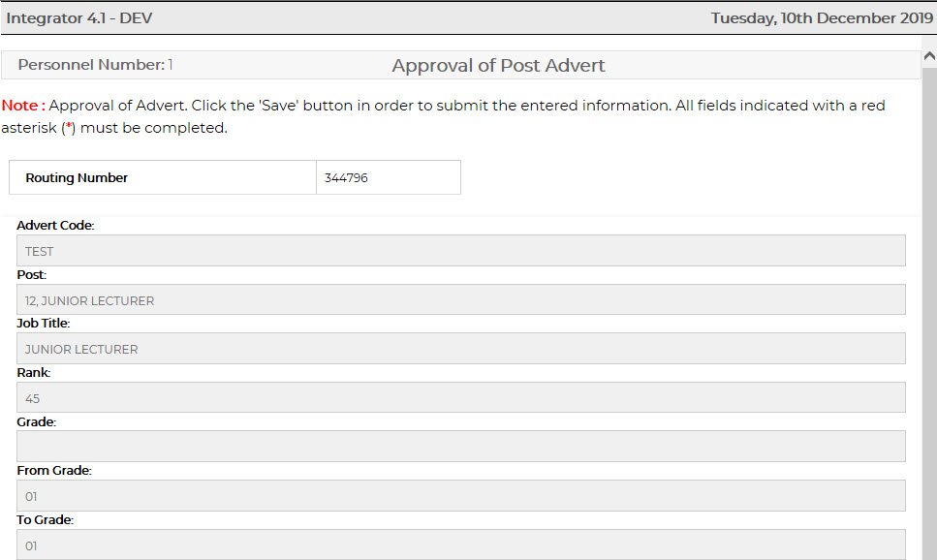Click the Advert Code field containing TEST
937x560 pixels.
[x=461, y=251]
